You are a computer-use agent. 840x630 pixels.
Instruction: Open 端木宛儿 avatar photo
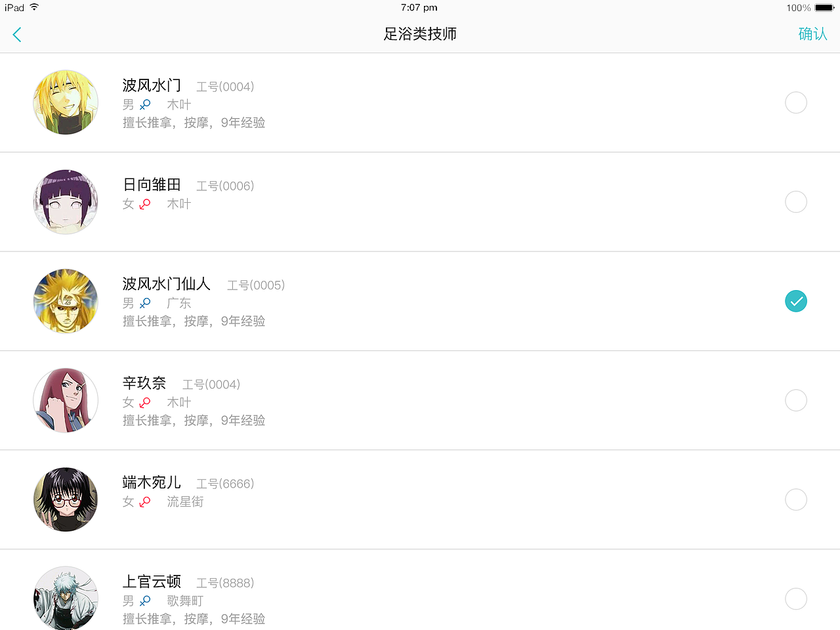66,499
